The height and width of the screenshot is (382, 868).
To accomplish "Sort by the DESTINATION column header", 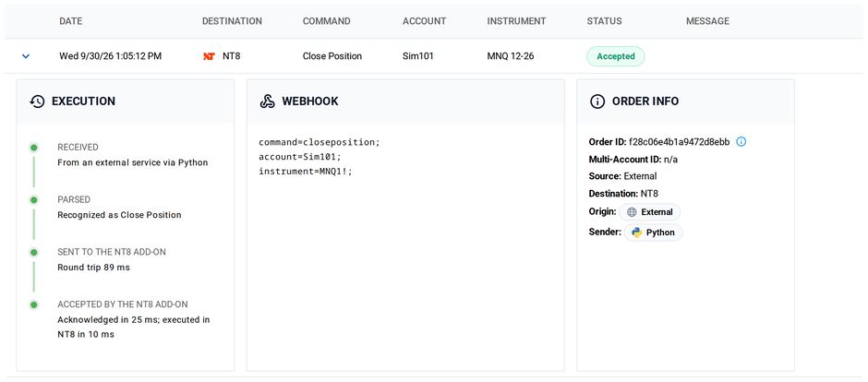I will pos(232,21).
